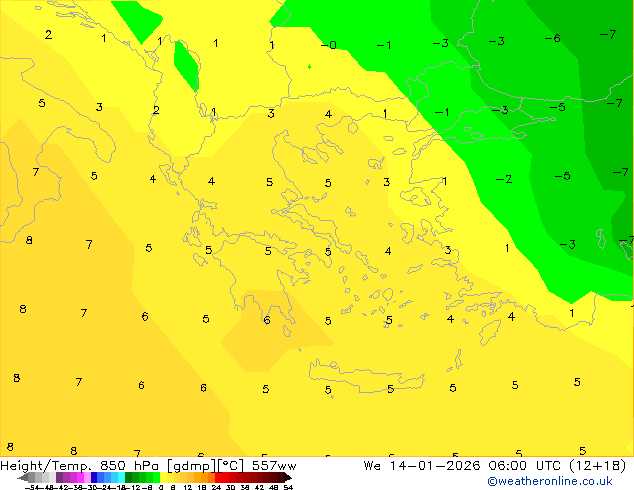Click the '54' label on the legend scale
634x490 pixels.
(x=288, y=487)
